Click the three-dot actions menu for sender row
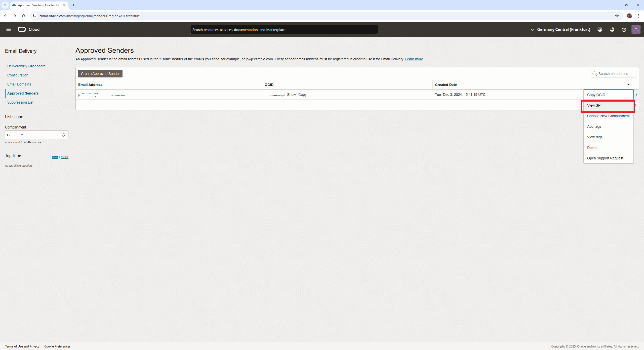This screenshot has width=644, height=350. coord(636,95)
